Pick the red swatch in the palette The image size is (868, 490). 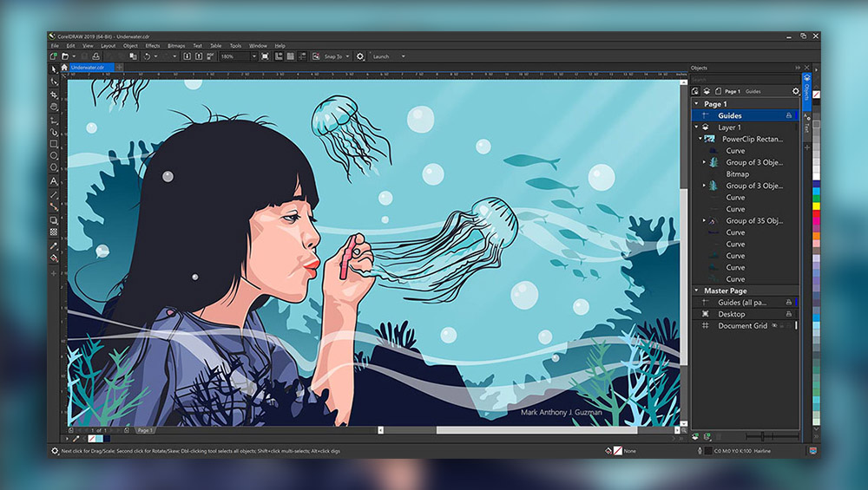[816, 213]
